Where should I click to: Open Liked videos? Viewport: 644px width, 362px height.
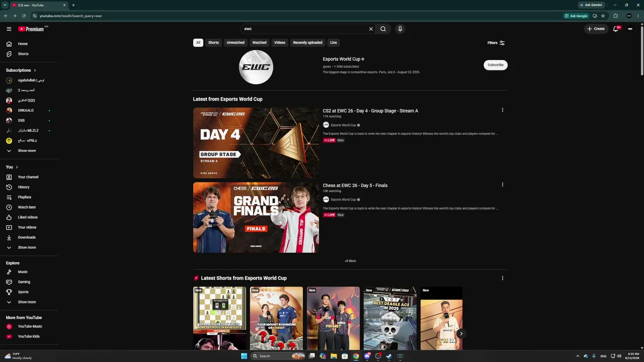point(29,217)
